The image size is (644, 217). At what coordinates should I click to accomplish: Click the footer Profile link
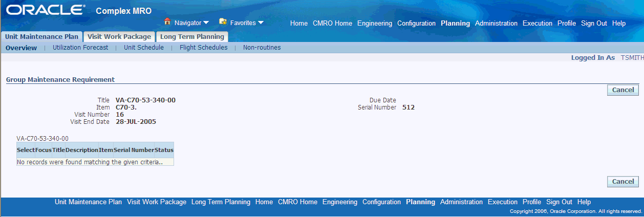coord(532,202)
